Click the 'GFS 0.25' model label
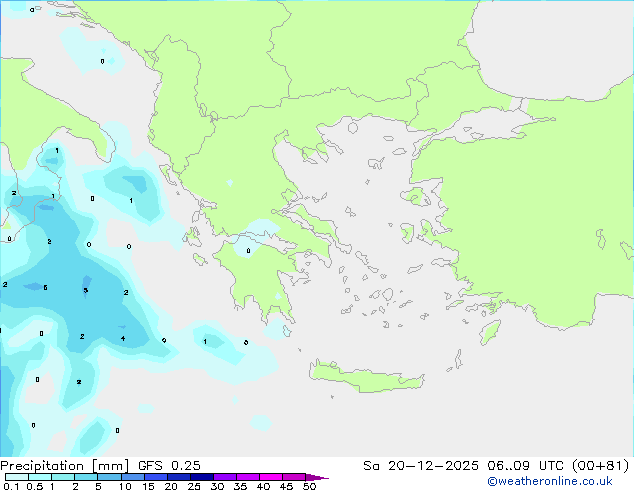 click(169, 466)
